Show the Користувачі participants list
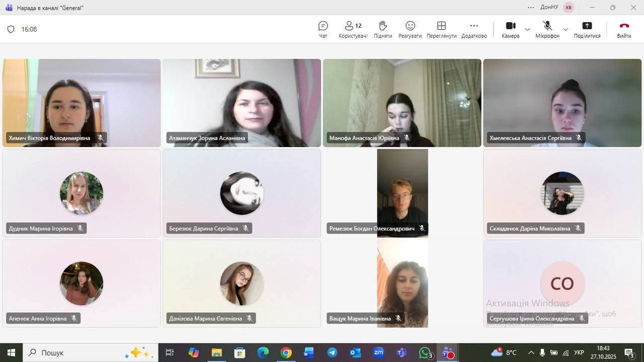The image size is (644, 362). pyautogui.click(x=353, y=29)
